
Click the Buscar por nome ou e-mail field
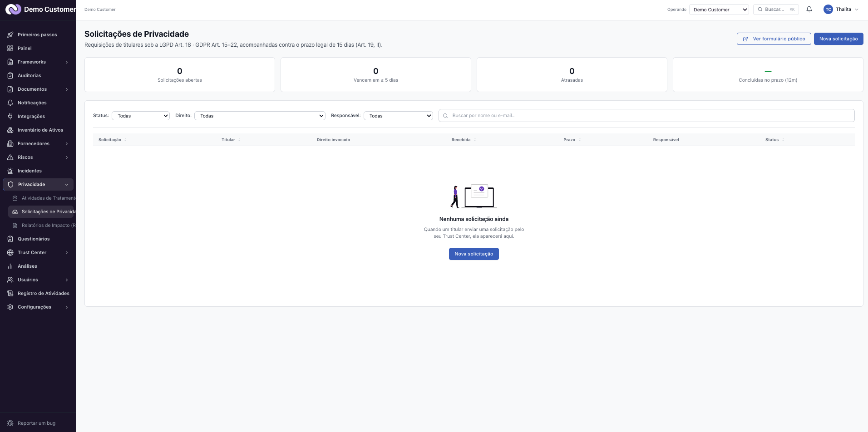646,116
